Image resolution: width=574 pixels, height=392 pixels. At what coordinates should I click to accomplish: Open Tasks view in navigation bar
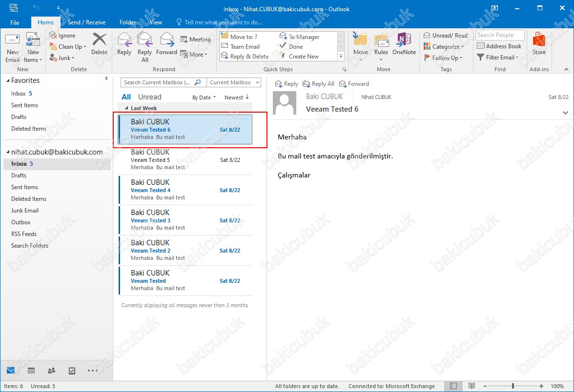72,371
